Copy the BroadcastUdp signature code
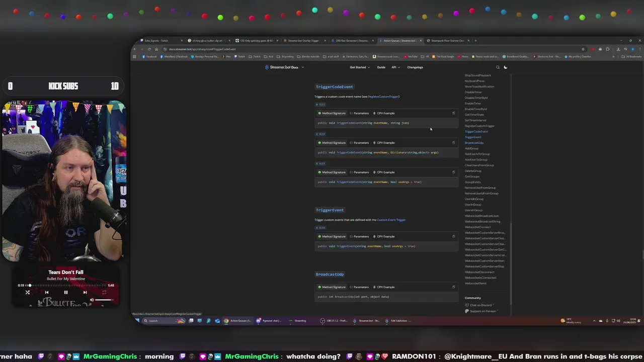The image size is (644, 362). [453, 287]
